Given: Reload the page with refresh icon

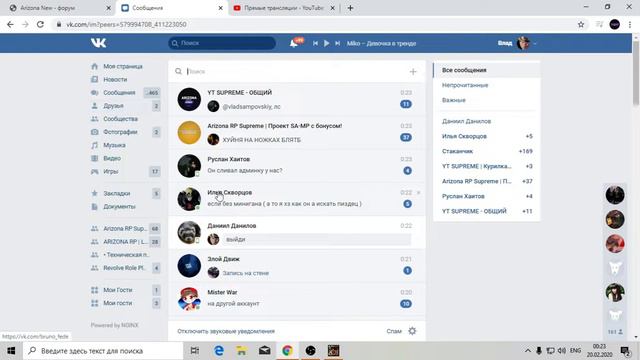Looking at the screenshot, I should pos(40,24).
